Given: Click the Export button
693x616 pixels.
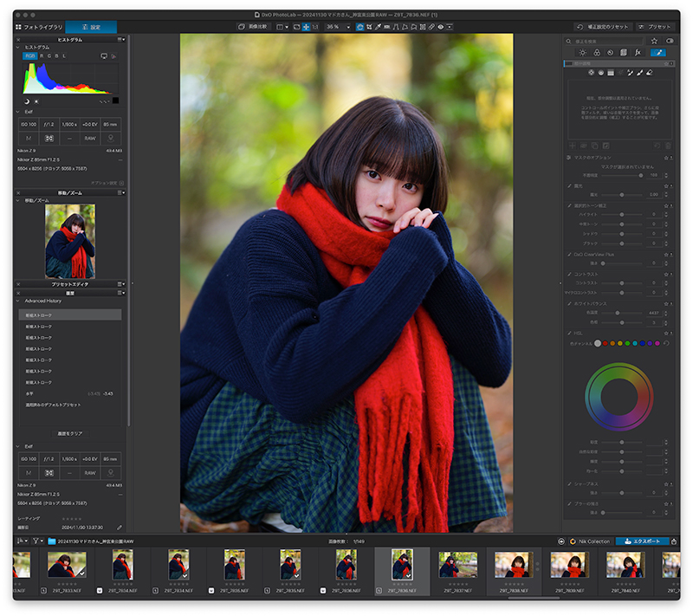Looking at the screenshot, I should pyautogui.click(x=642, y=541).
